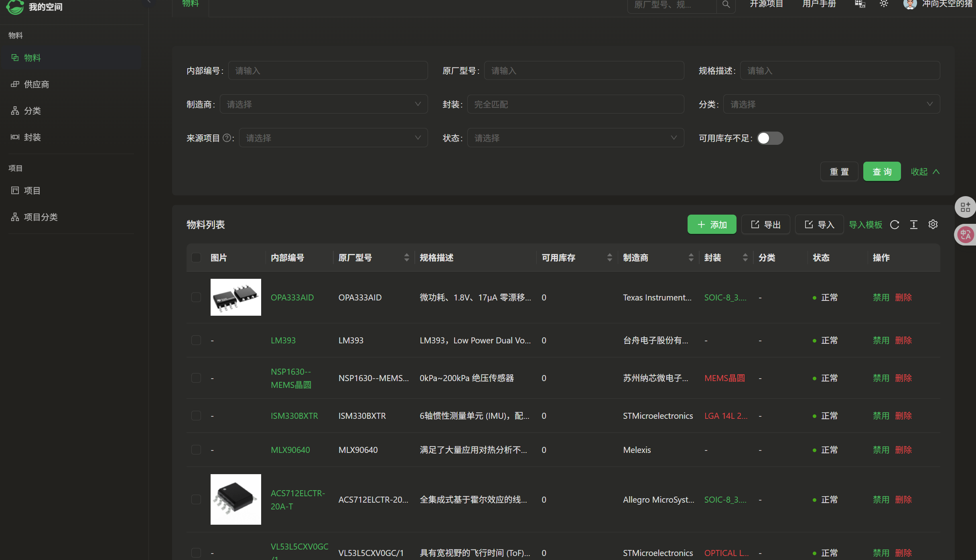Click the green 查询 button

882,172
